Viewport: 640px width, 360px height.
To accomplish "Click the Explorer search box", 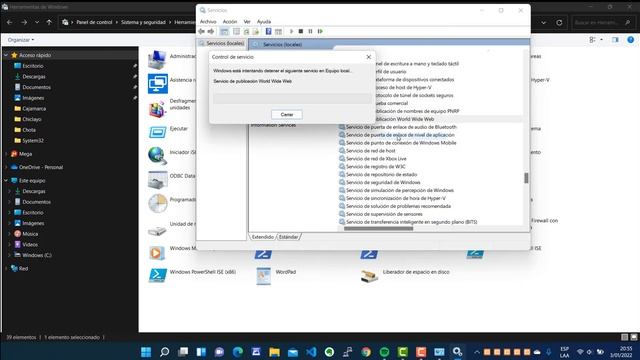I will pos(602,23).
